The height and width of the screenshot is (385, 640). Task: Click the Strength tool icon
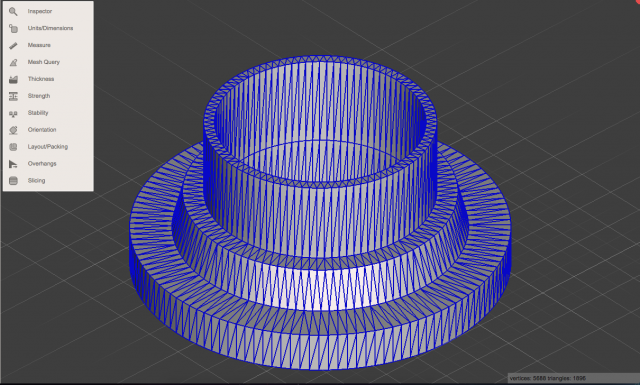[13, 96]
